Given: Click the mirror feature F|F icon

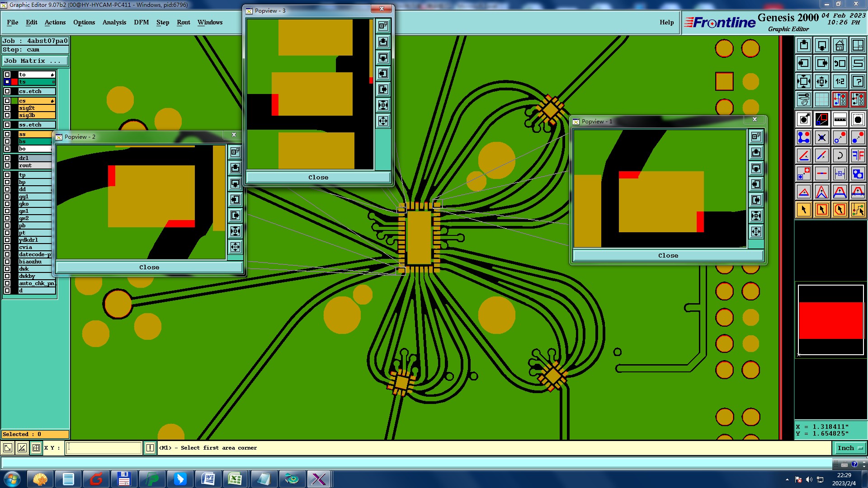Looking at the screenshot, I should (858, 155).
